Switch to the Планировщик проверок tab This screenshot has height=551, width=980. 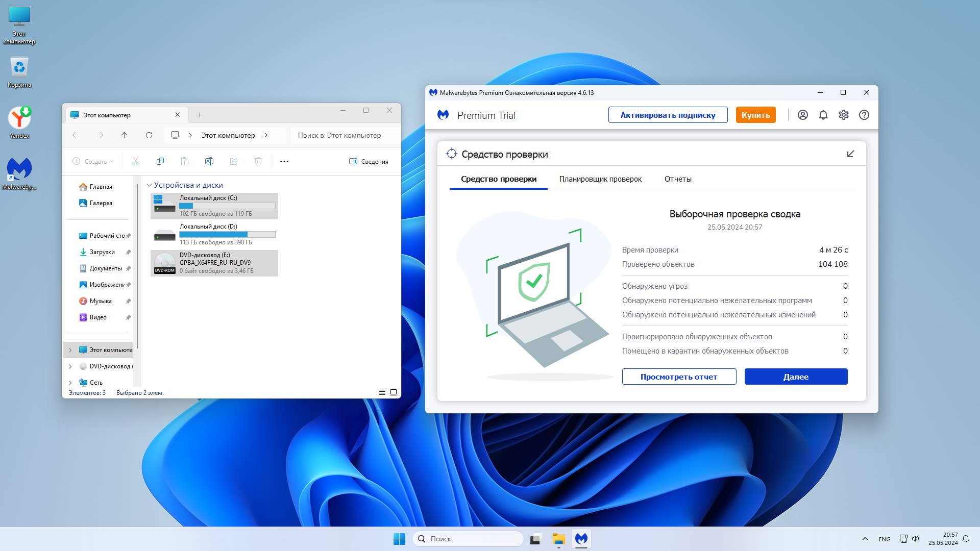600,179
